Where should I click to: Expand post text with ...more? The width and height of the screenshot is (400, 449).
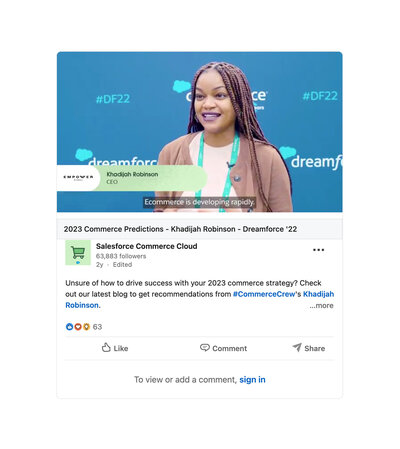pos(321,306)
